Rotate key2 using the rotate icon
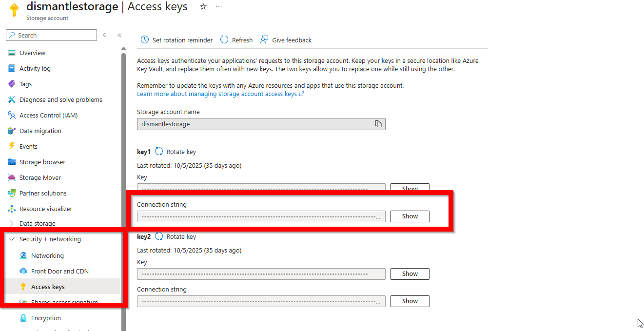Image resolution: width=644 pixels, height=331 pixels. (159, 236)
